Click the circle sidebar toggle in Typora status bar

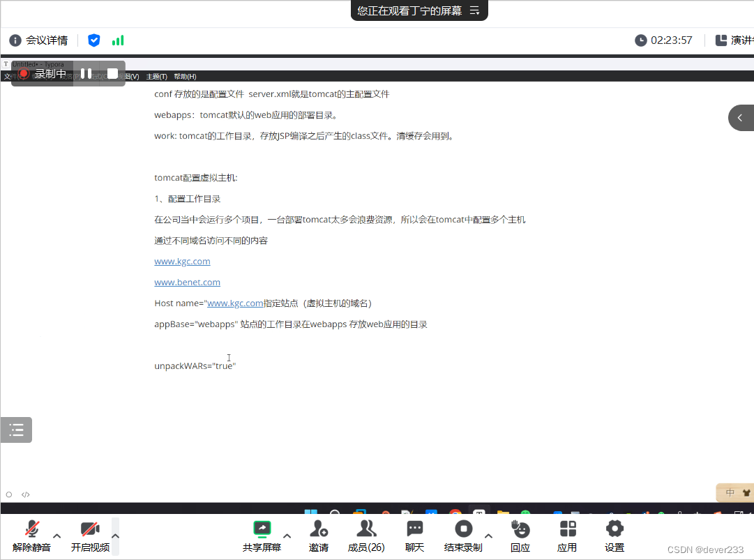tap(8, 494)
